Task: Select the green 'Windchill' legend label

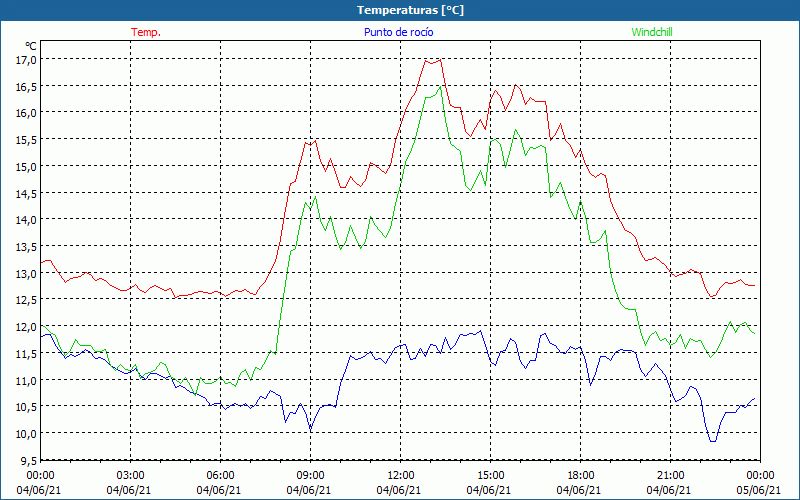Action: tap(652, 32)
